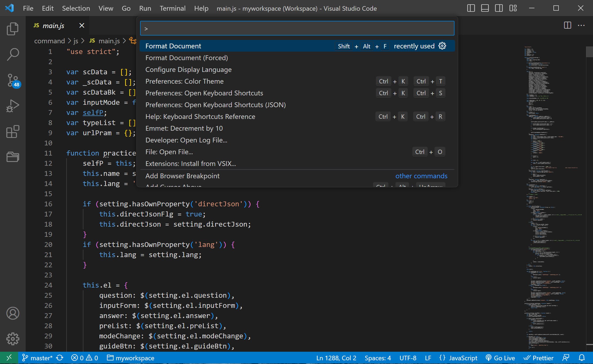Select File: Open File command
Image resolution: width=593 pixels, height=364 pixels.
coord(297,152)
